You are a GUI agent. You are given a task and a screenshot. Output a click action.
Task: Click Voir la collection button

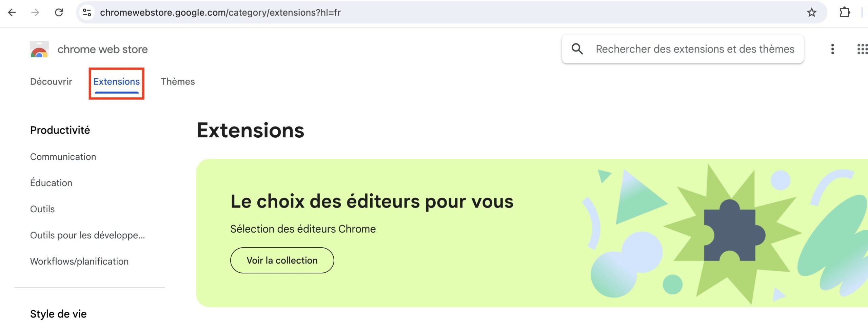click(282, 260)
